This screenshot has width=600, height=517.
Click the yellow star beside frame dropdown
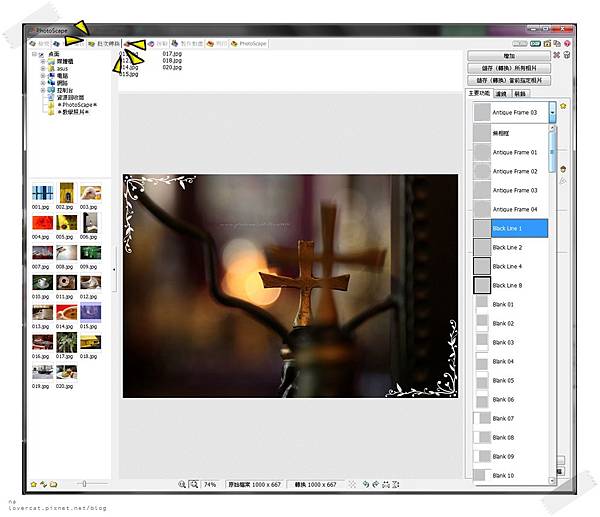tap(563, 106)
